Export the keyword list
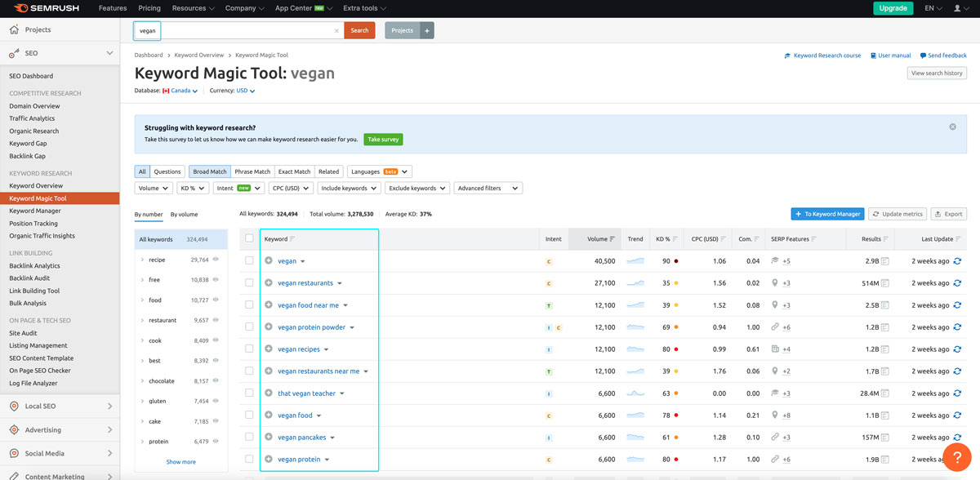Viewport: 980px width, 480px height. [x=949, y=214]
